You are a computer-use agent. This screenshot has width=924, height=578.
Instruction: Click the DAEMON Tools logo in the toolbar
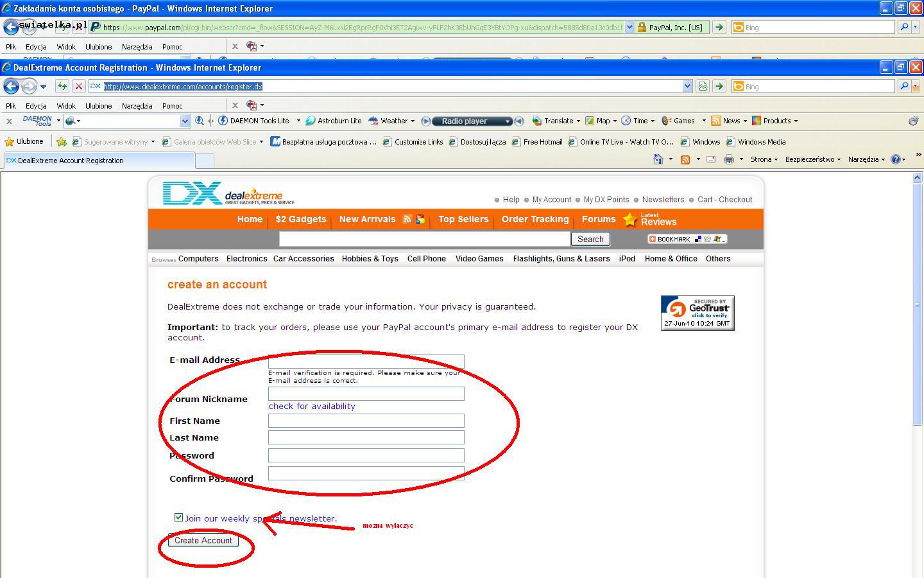pyautogui.click(x=37, y=121)
